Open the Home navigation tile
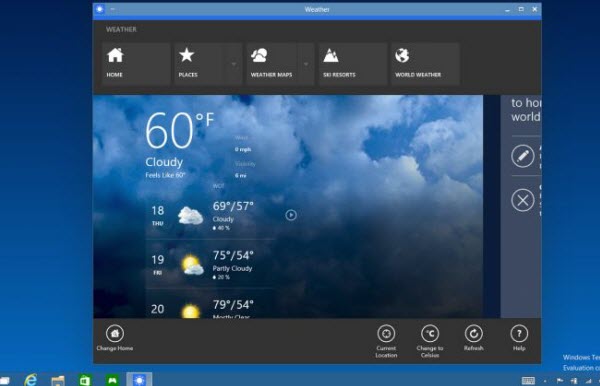This screenshot has width=600, height=386. coord(136,64)
